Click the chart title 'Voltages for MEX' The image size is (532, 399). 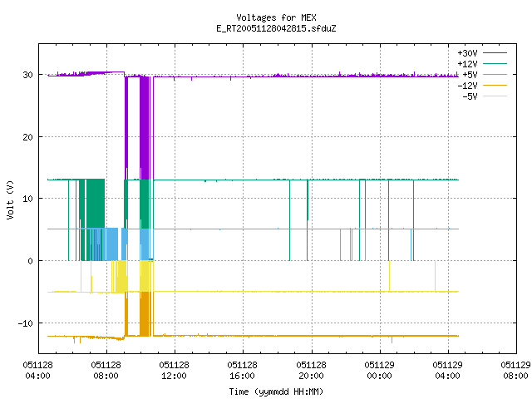[276, 17]
